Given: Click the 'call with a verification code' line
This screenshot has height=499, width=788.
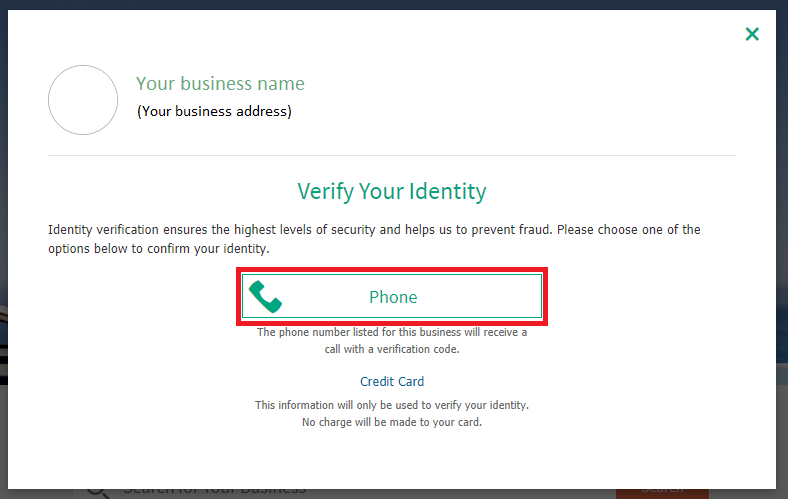Looking at the screenshot, I should [392, 349].
